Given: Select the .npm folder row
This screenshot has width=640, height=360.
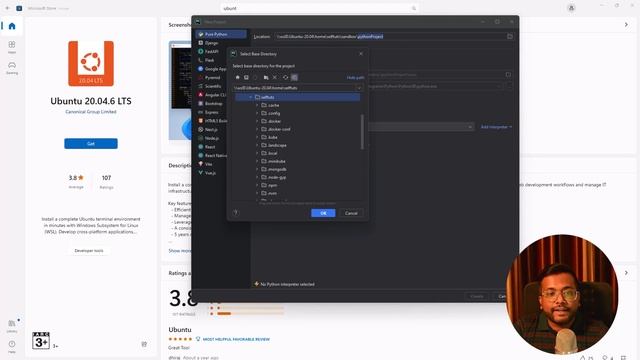Looking at the screenshot, I should pyautogui.click(x=298, y=185).
